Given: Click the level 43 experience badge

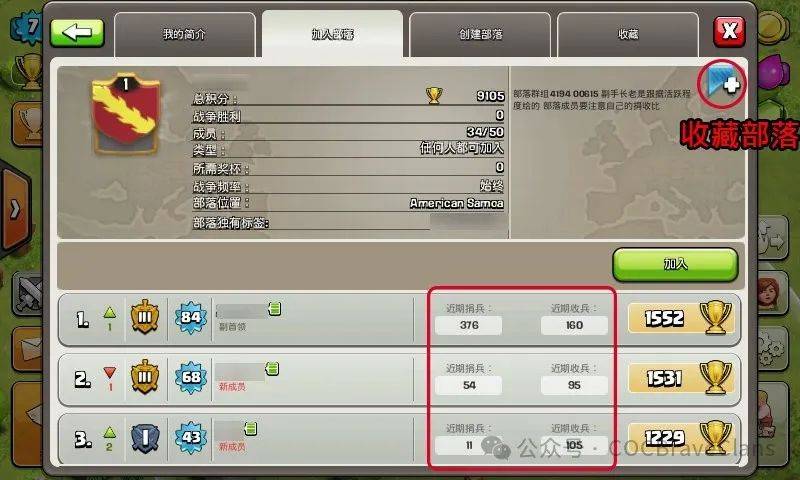Looking at the screenshot, I should (191, 437).
